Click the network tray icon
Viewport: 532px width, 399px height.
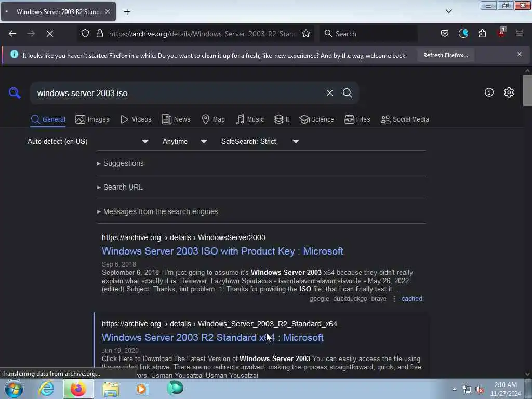(x=467, y=390)
